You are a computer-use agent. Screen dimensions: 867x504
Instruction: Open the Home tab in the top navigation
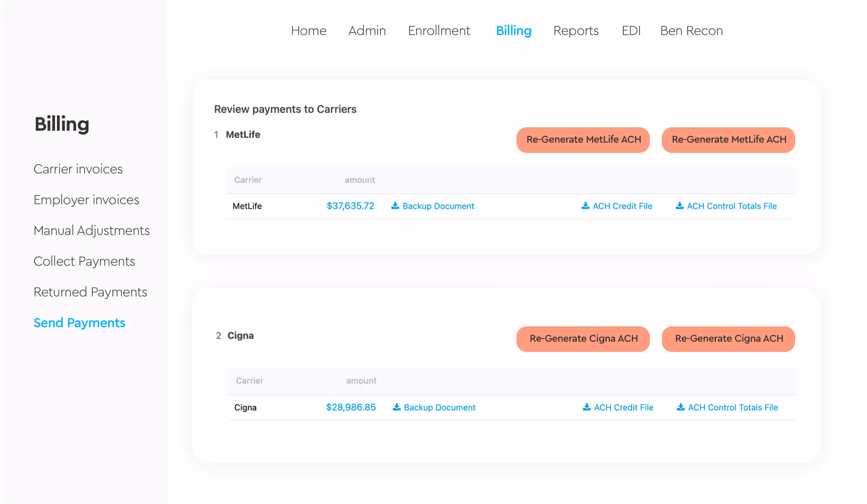309,31
